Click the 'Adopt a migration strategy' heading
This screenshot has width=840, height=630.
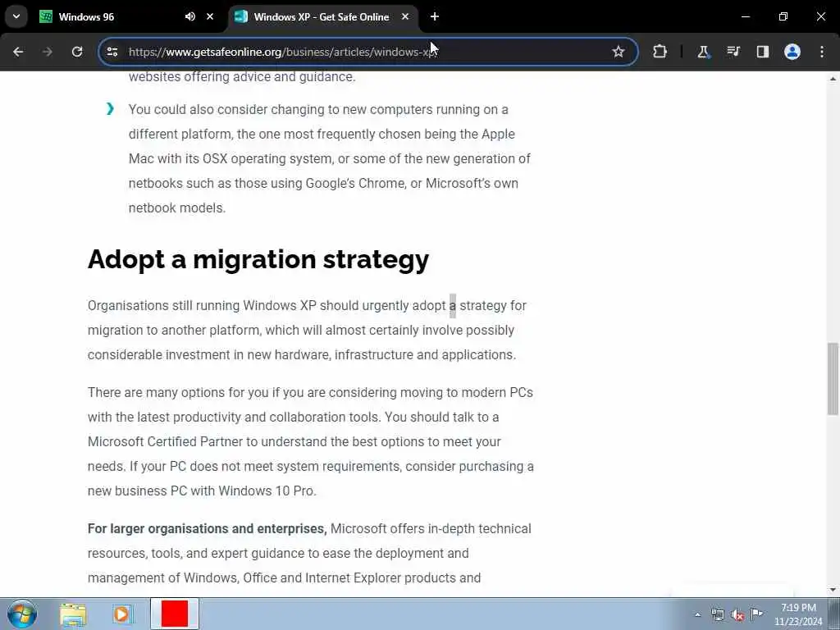(x=258, y=259)
